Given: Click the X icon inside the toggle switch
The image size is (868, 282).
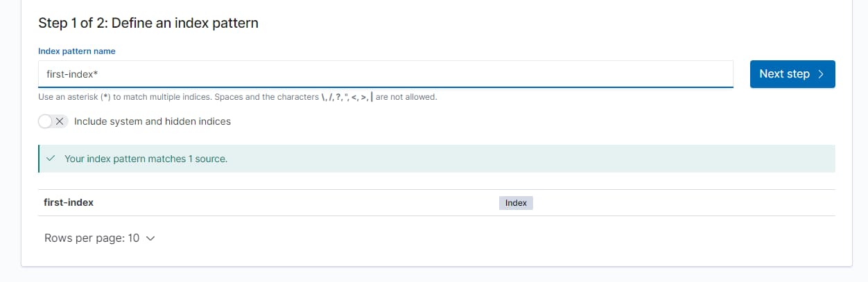Looking at the screenshot, I should (60, 121).
